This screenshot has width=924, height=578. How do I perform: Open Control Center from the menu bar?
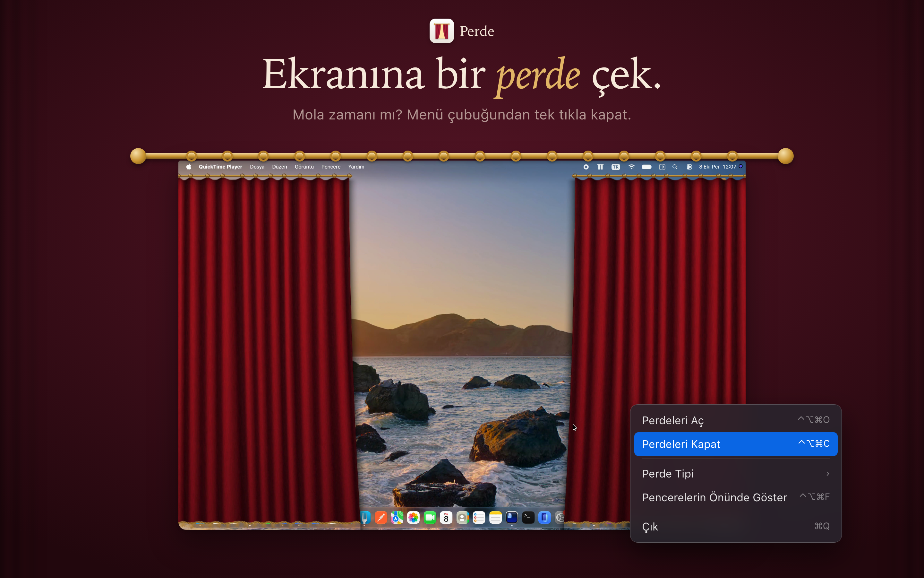click(689, 167)
